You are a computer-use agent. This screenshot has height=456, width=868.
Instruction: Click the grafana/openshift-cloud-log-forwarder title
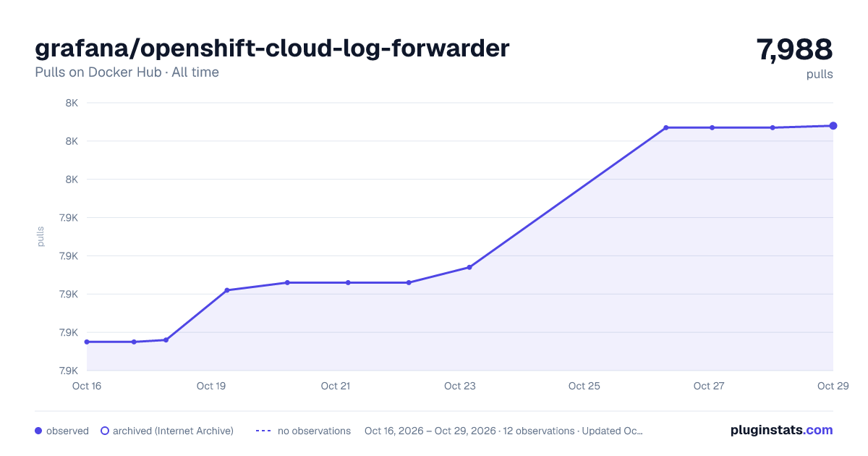[x=272, y=48]
